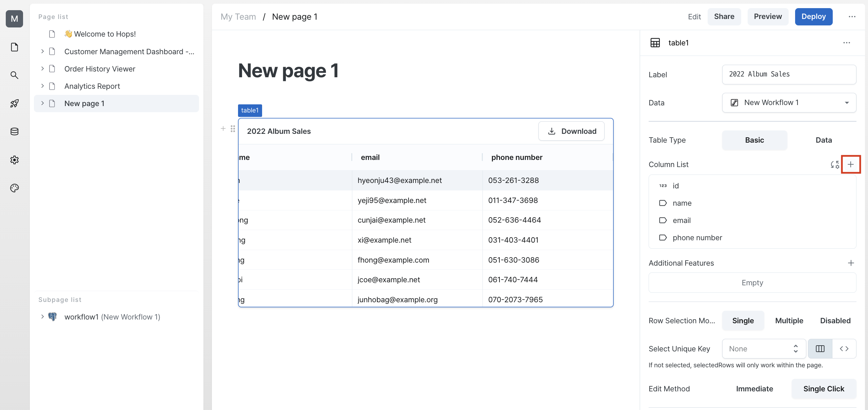This screenshot has width=868, height=410.
Task: Open the theme palette icon in the sidebar
Action: click(x=14, y=188)
